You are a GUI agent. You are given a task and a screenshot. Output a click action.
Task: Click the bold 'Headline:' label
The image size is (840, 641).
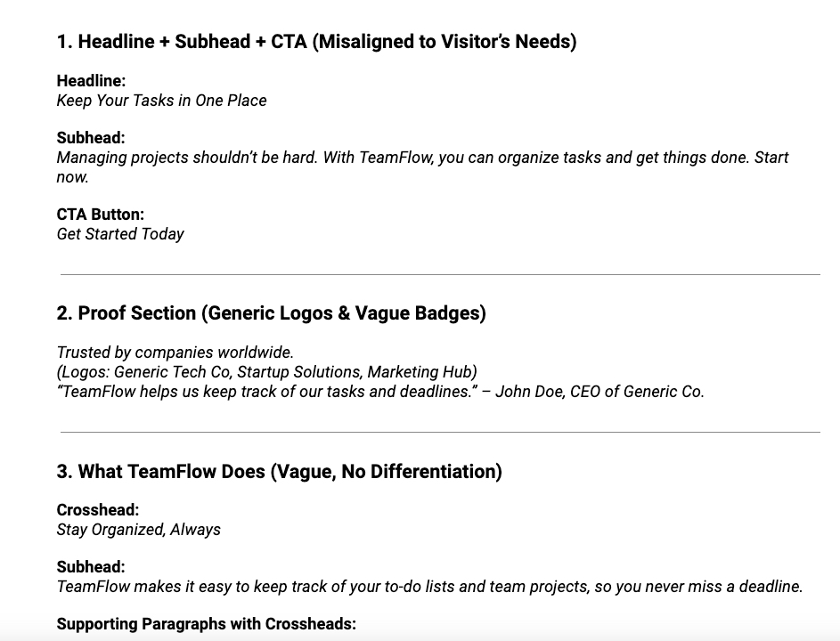point(91,81)
